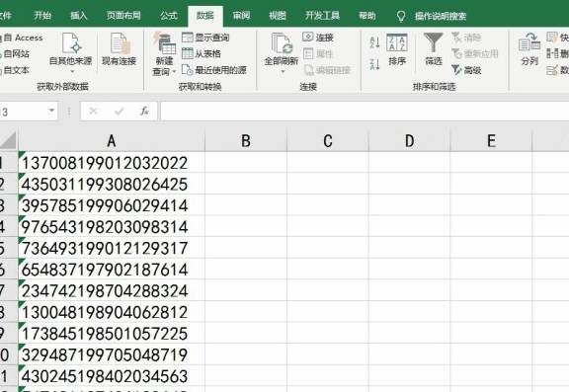Open 连接 connections dialog
569x392 pixels.
click(318, 38)
